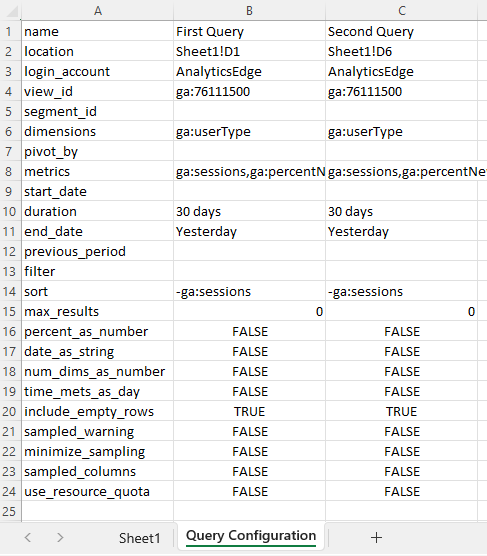This screenshot has height=556, width=487.
Task: Go to next sheet tab arrow
Action: pyautogui.click(x=60, y=538)
